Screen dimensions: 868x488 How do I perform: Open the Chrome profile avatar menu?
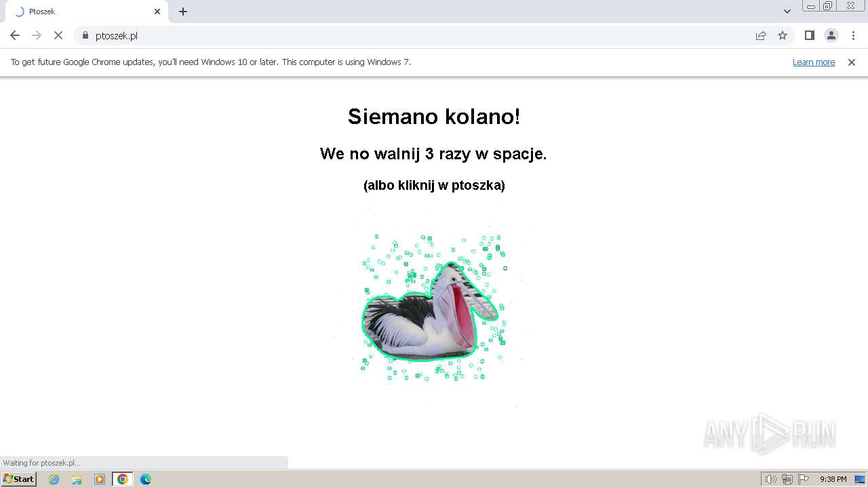[x=831, y=35]
